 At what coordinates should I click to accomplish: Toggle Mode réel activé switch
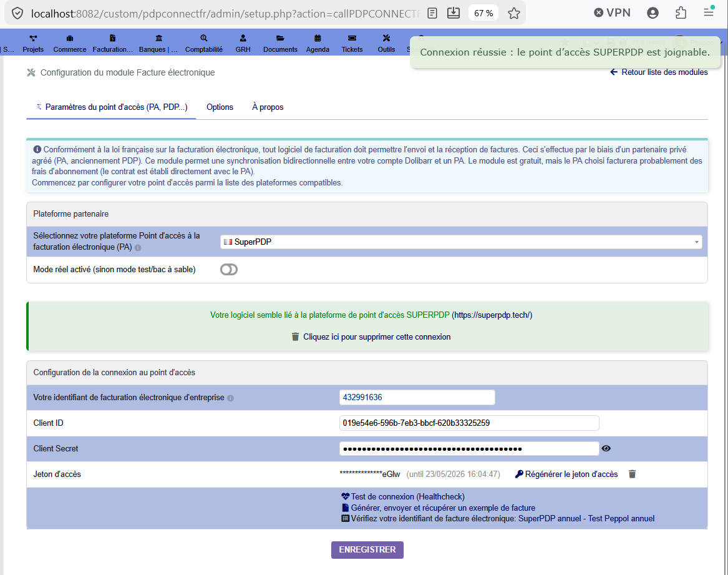coord(229,270)
